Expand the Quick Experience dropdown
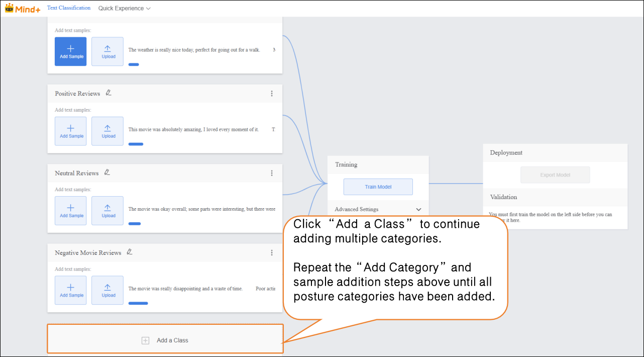 pos(124,9)
